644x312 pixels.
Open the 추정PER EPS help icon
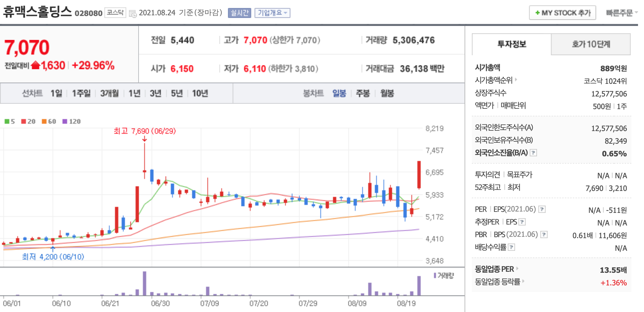click(522, 222)
